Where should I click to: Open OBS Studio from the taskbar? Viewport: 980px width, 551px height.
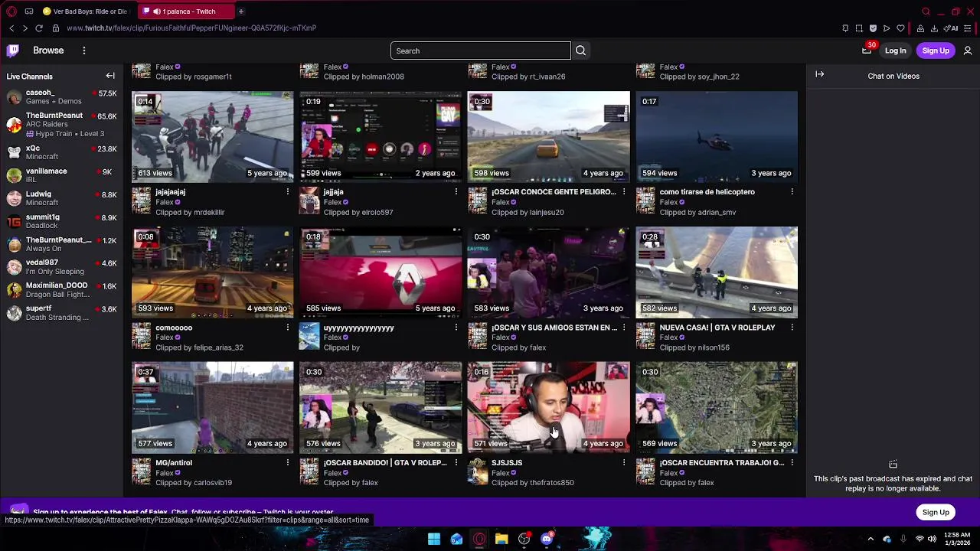tap(524, 539)
